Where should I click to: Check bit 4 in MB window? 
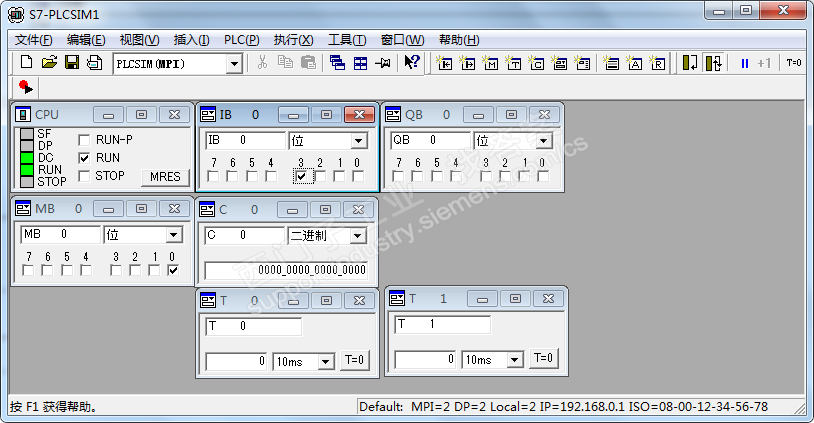point(86,270)
